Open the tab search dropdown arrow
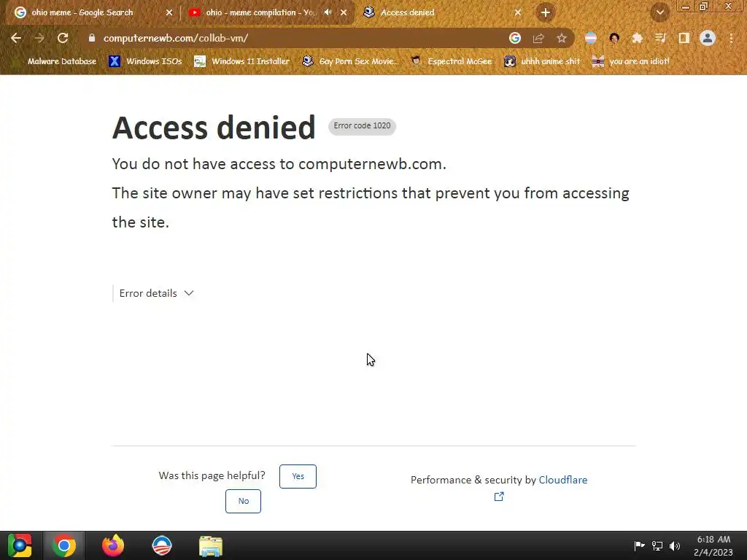The width and height of the screenshot is (747, 560). (x=660, y=13)
